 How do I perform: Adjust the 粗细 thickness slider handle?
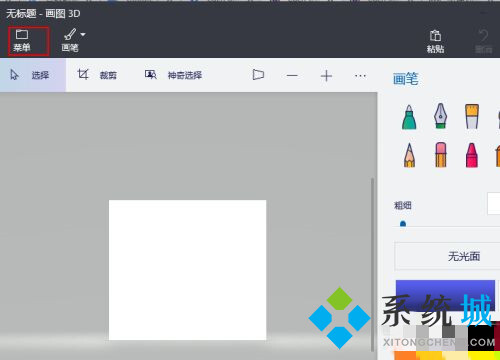pos(403,224)
